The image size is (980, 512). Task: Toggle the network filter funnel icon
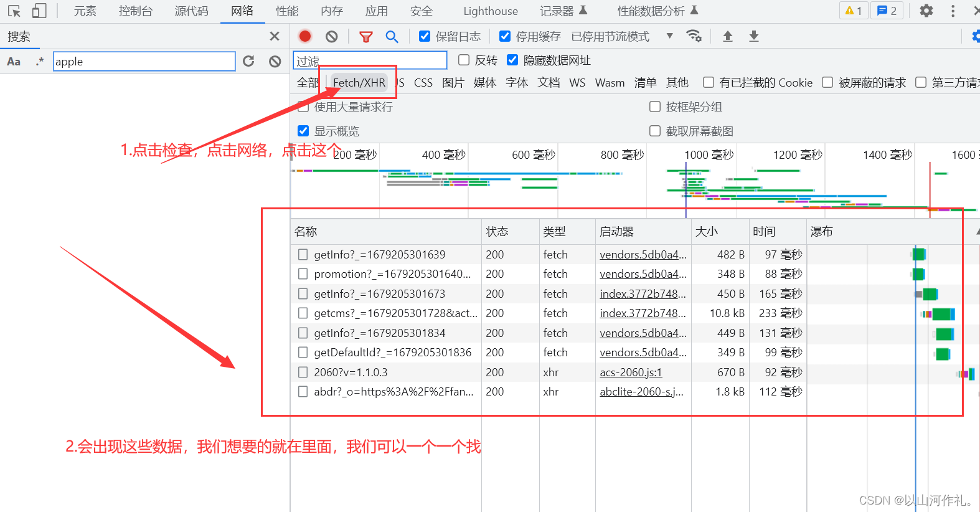pyautogui.click(x=366, y=37)
